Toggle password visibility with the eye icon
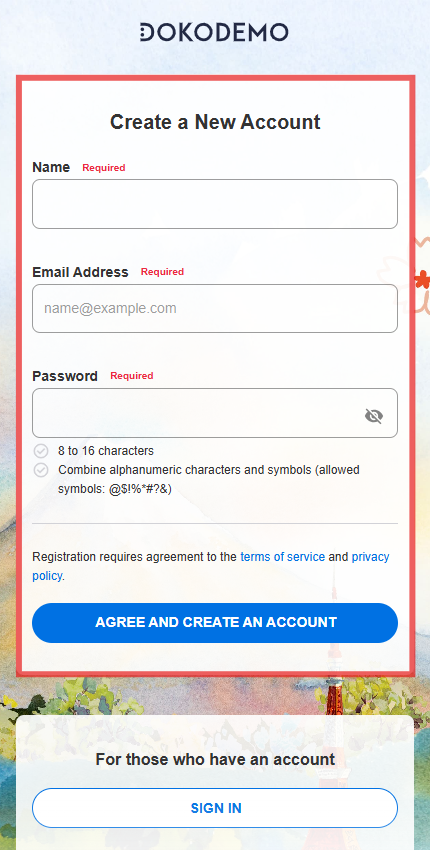This screenshot has width=430, height=850. pos(374,416)
